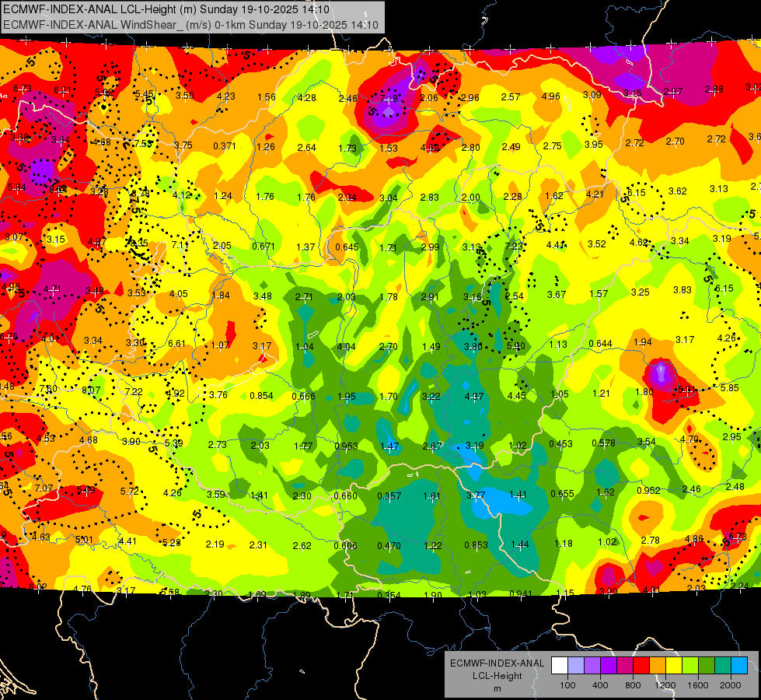761x700 pixels.
Task: Click the legend tick label '100'
Action: click(x=567, y=685)
